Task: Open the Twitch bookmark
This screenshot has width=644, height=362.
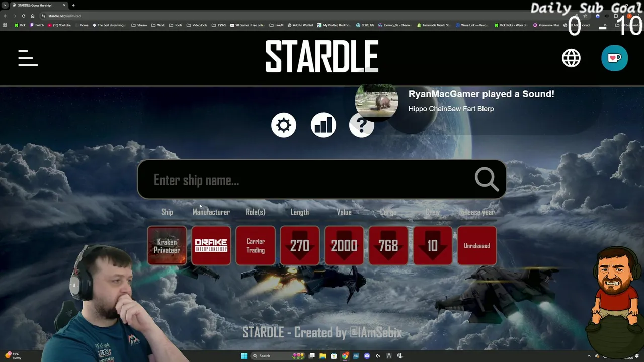Action: coord(37,25)
